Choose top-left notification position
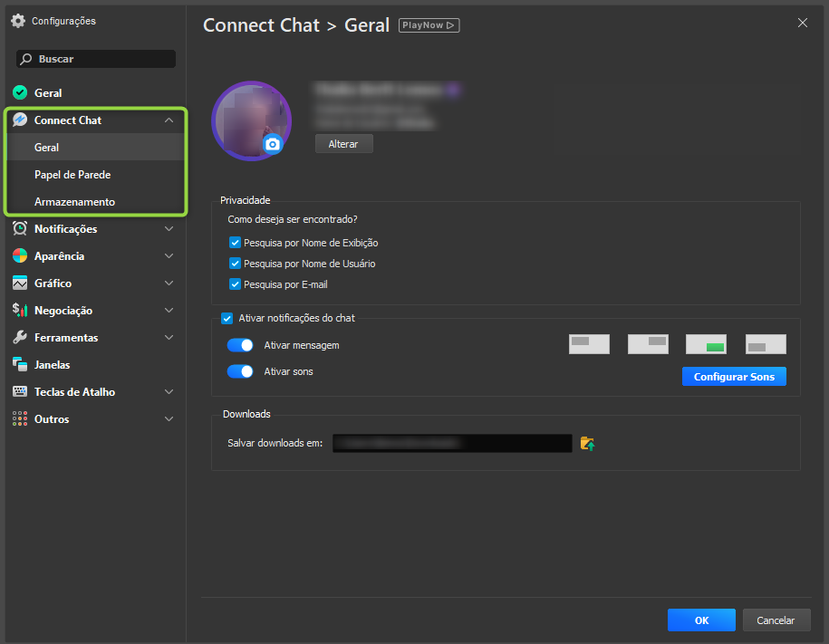 pyautogui.click(x=589, y=344)
